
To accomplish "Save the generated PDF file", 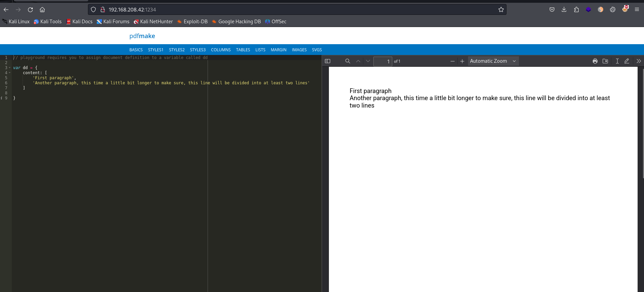I will coord(605,61).
